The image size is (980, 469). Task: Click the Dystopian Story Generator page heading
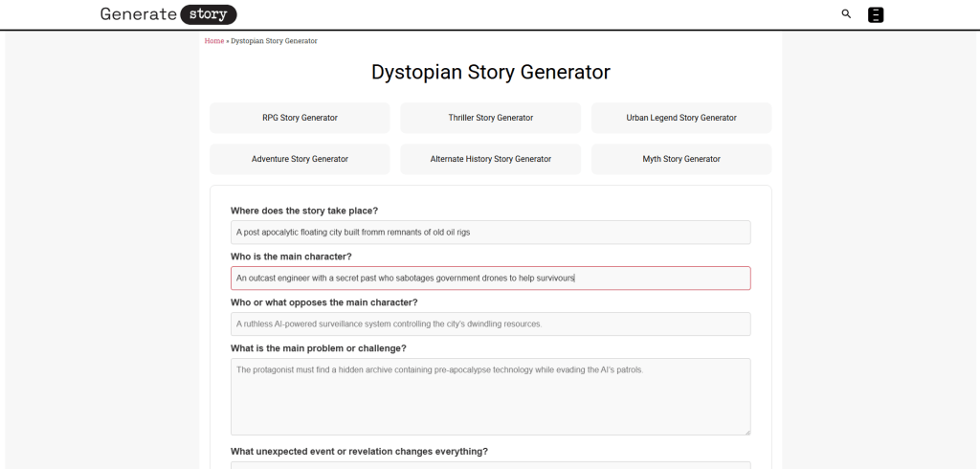coord(490,73)
